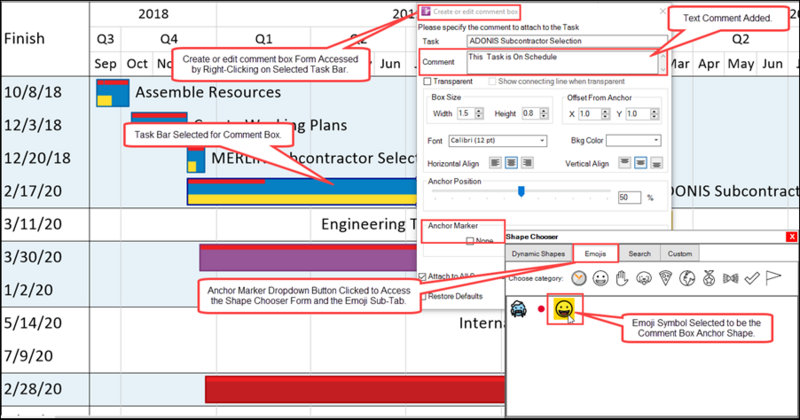800x420 pixels.
Task: Click the Task name field
Action: coord(567,41)
